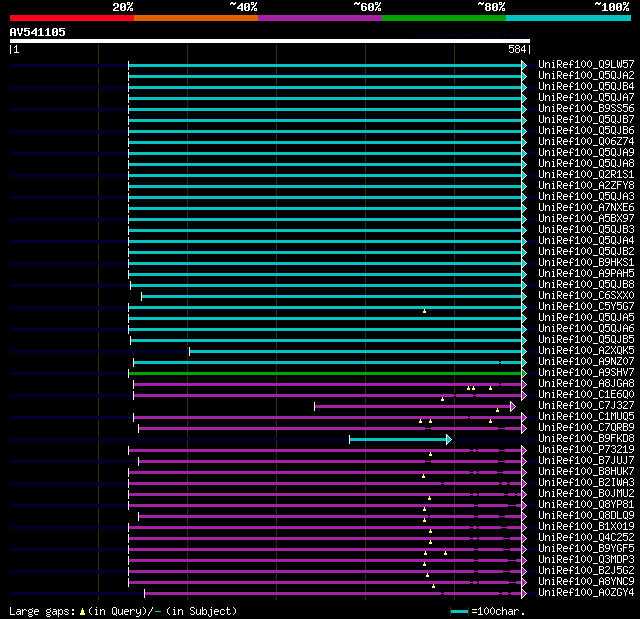Select the UniRef100_B2IWA3 text

(x=586, y=483)
